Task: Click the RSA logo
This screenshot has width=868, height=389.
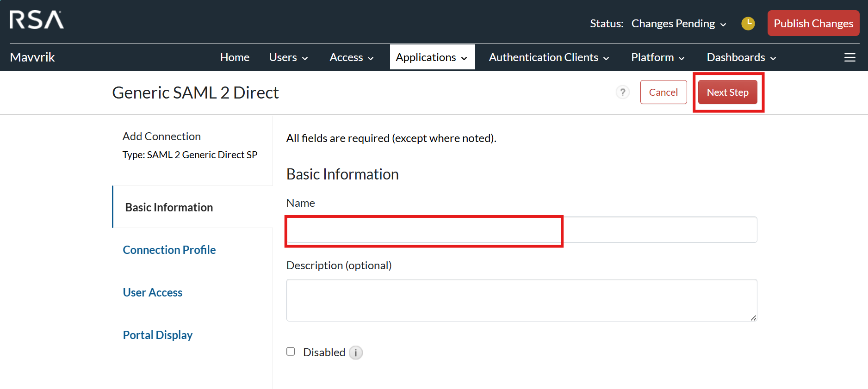Action: click(x=37, y=20)
